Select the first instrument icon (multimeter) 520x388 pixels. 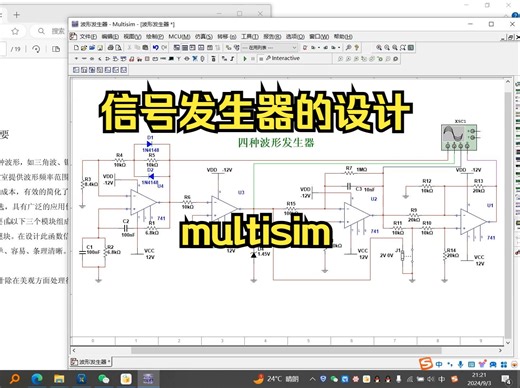tap(76, 70)
